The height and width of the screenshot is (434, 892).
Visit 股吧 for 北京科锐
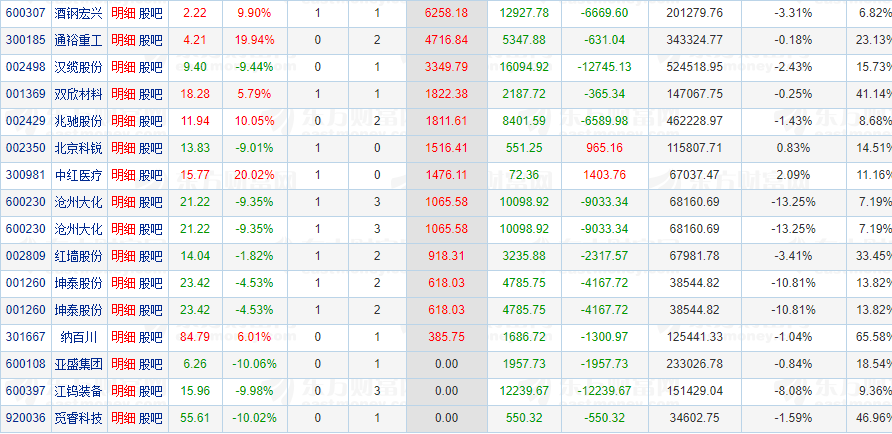tap(151, 148)
